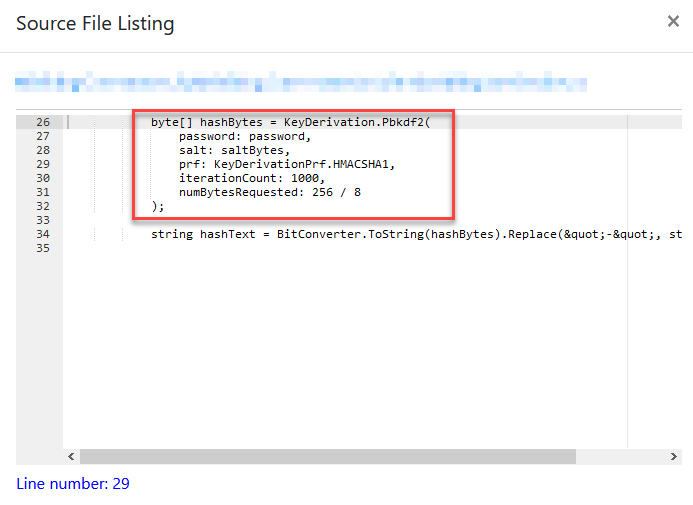The height and width of the screenshot is (505, 693).
Task: Select line number 26 in the gutter
Action: (x=42, y=122)
